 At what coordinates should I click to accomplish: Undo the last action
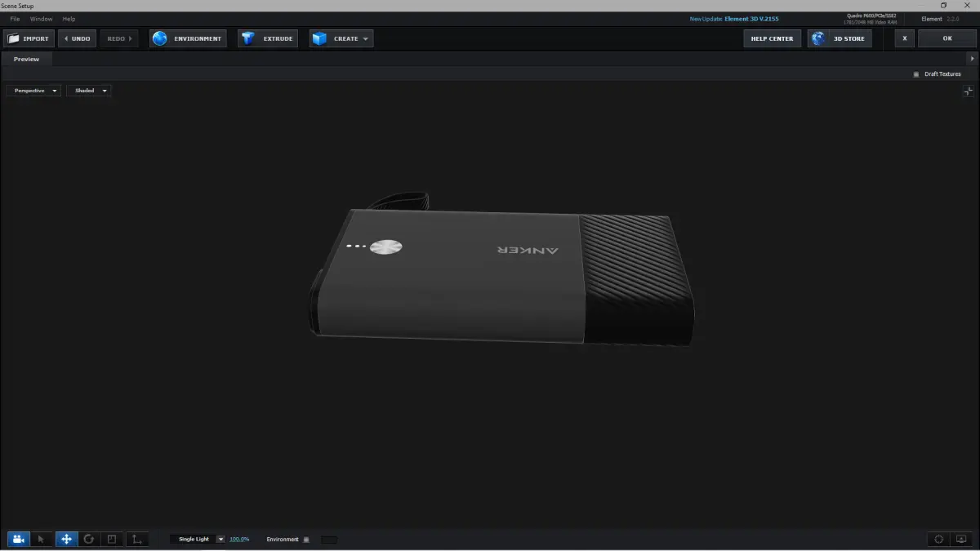78,38
